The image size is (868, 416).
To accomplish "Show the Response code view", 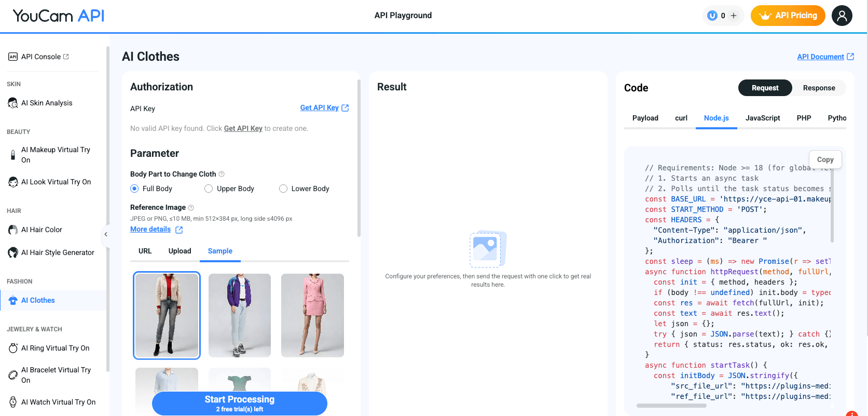I will (x=819, y=88).
